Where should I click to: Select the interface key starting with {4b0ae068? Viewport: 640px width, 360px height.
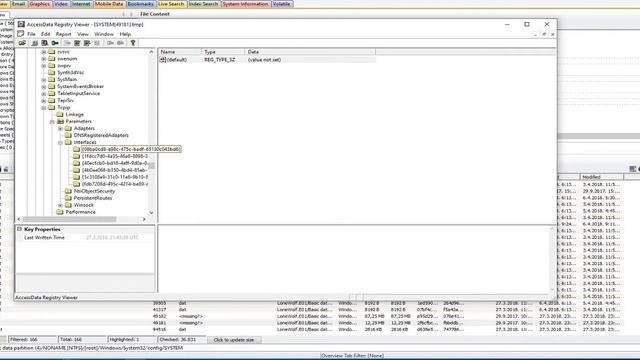tap(115, 170)
